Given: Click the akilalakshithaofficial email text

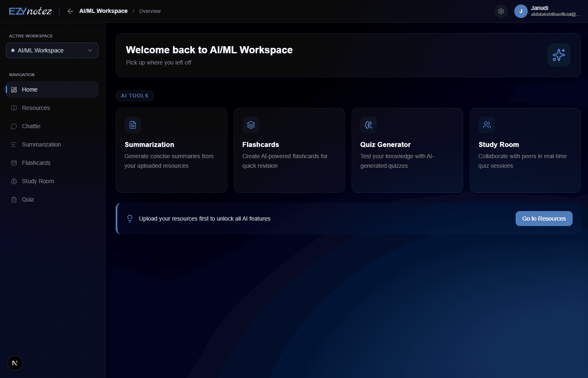Looking at the screenshot, I should click(556, 15).
